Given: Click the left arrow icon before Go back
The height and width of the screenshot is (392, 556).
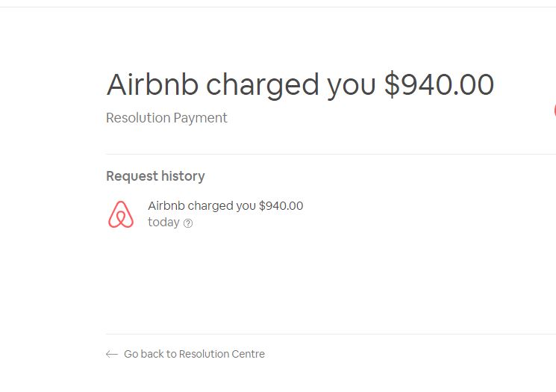Looking at the screenshot, I should coord(112,354).
